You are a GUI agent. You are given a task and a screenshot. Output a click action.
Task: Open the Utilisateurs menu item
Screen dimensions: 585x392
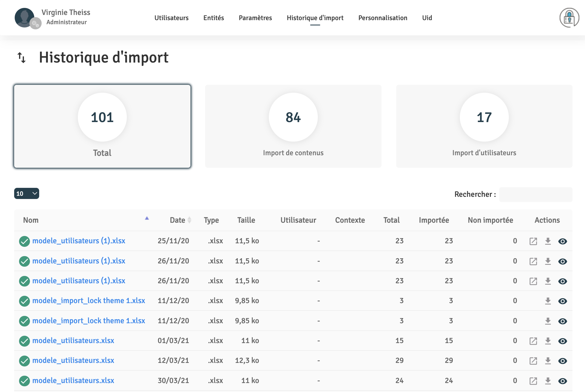171,18
